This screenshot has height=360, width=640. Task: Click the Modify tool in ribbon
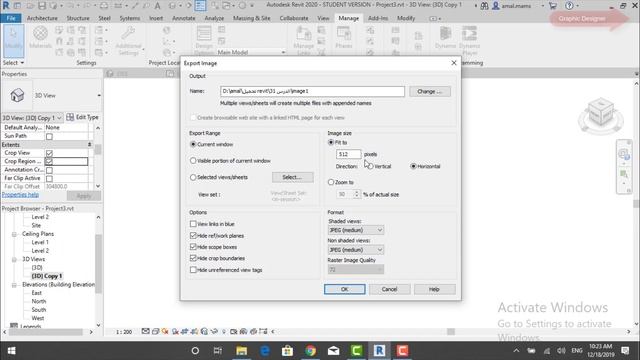click(x=13, y=40)
